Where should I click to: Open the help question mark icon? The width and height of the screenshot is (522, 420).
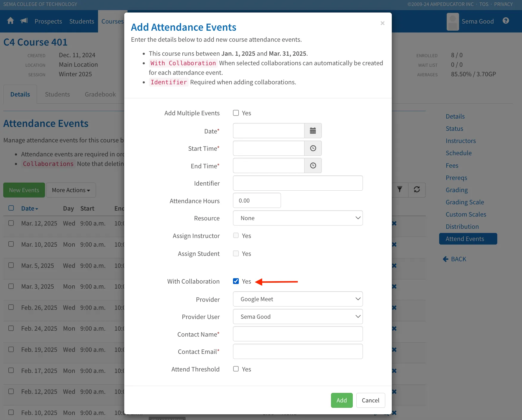click(x=506, y=21)
